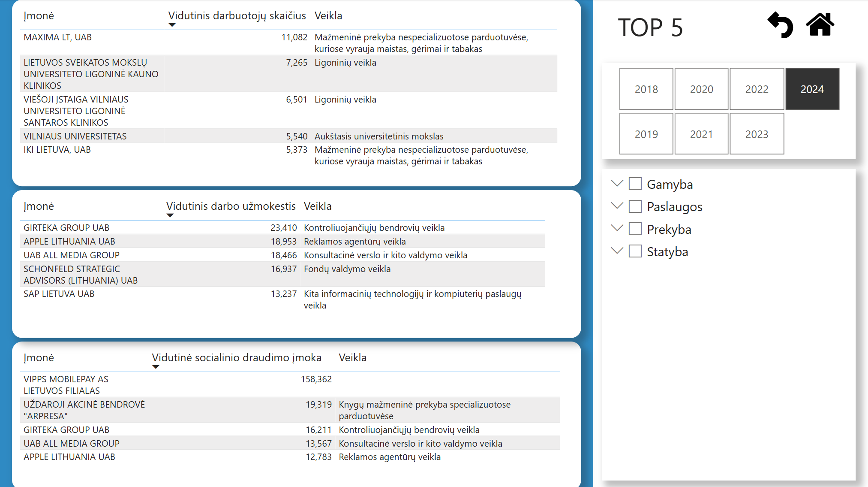Select year 2023 in slicer
Viewport: 868px width, 487px height.
(757, 134)
